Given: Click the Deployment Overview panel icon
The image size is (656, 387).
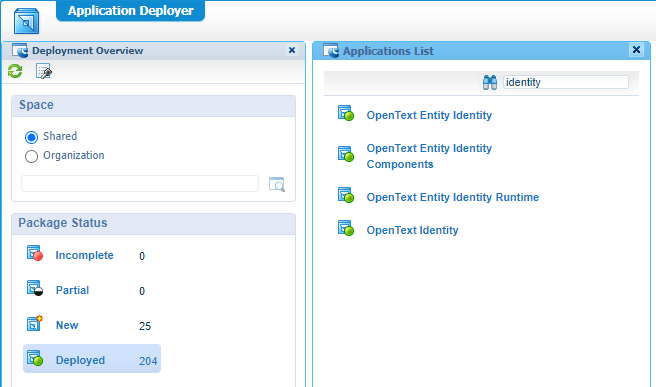Looking at the screenshot, I should 20,51.
